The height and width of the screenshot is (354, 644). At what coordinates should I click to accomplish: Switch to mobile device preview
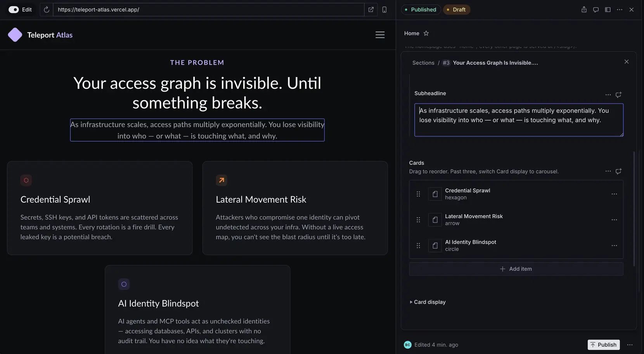(384, 10)
